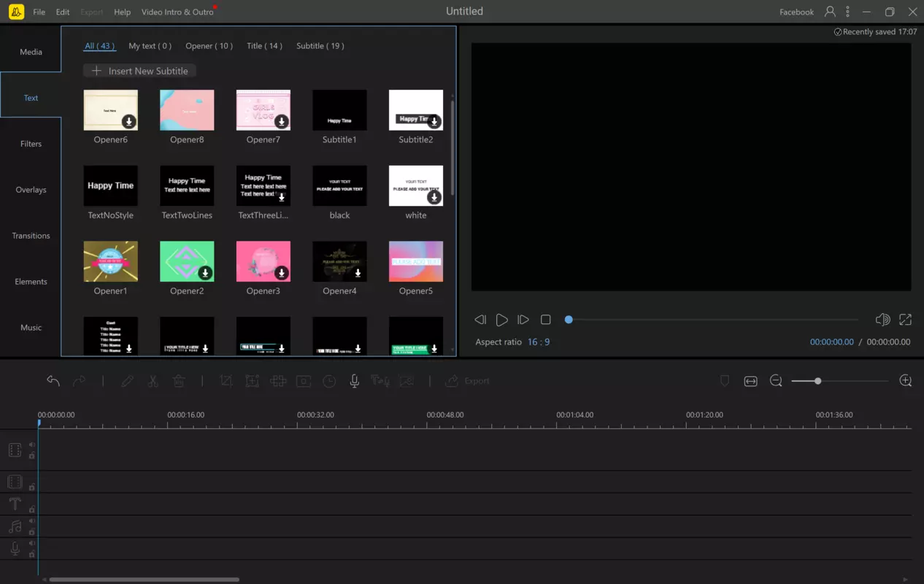Image resolution: width=924 pixels, height=584 pixels.
Task: Filter by Opener (10) category
Action: [209, 45]
